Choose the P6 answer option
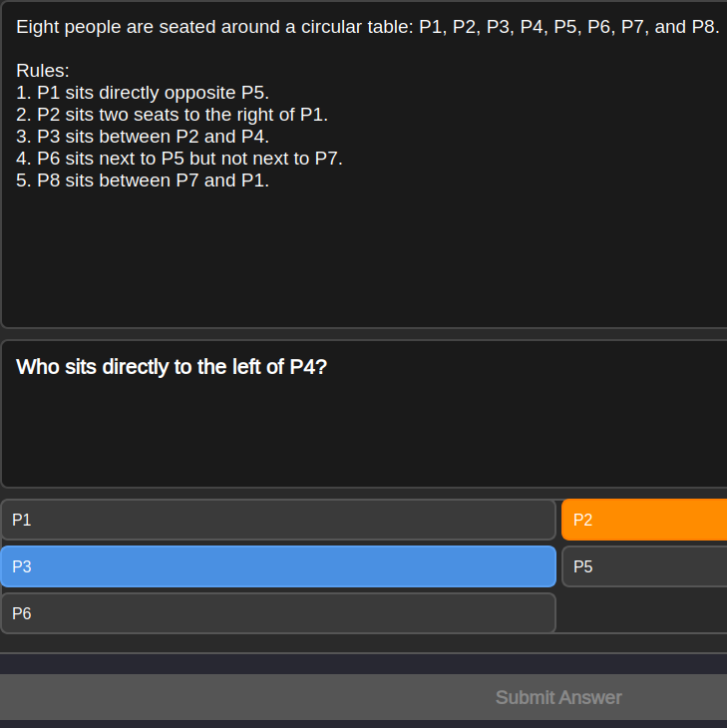The width and height of the screenshot is (727, 728). tap(277, 613)
